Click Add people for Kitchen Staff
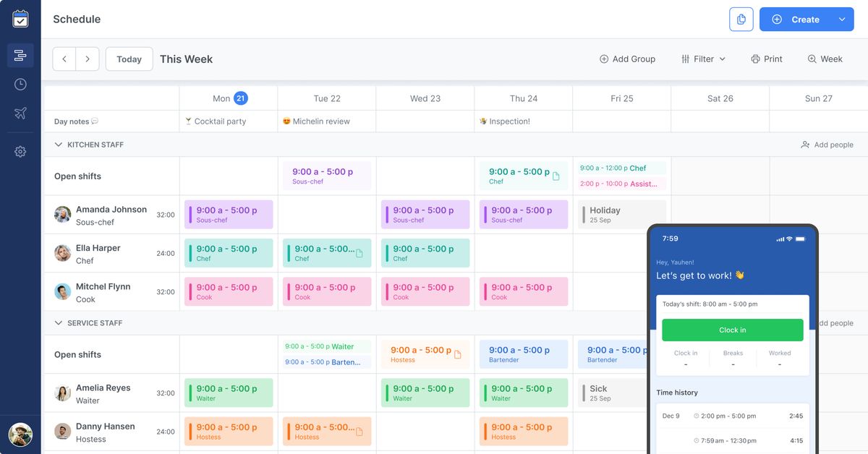Screen dimensions: 868x454 pyautogui.click(x=827, y=145)
